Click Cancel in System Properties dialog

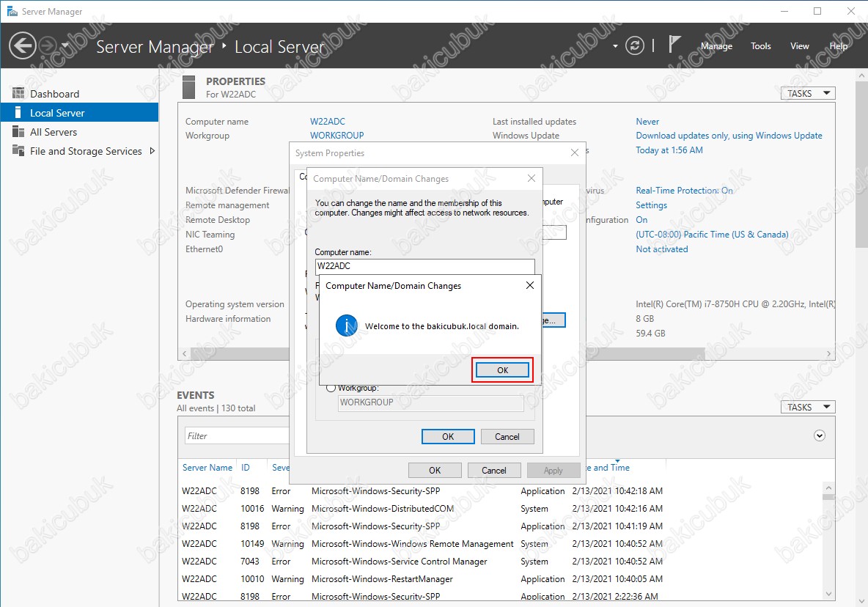[x=494, y=471]
